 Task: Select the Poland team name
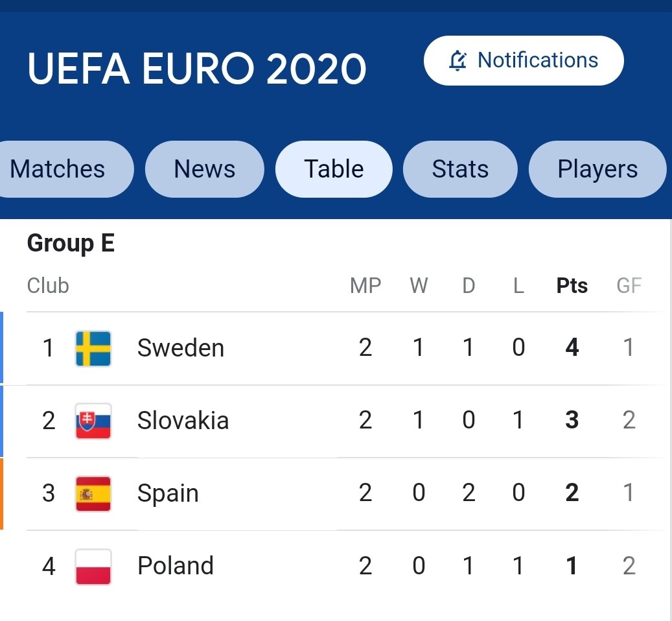(176, 566)
